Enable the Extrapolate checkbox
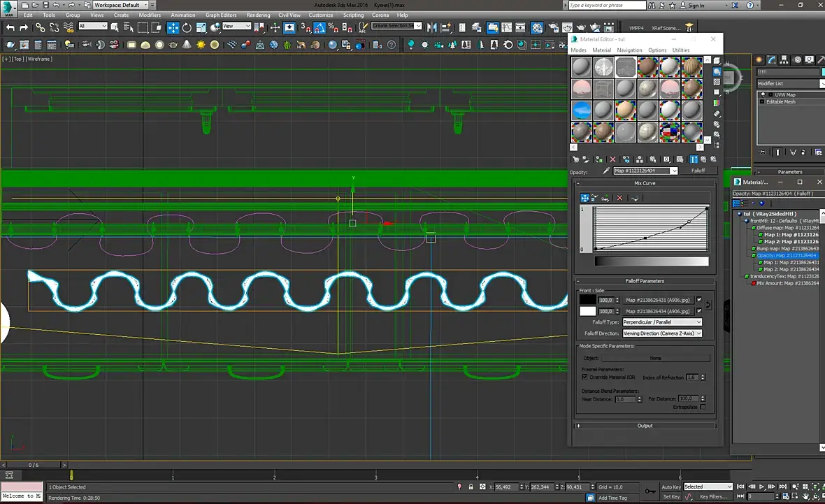Image resolution: width=825 pixels, height=504 pixels. 703,407
